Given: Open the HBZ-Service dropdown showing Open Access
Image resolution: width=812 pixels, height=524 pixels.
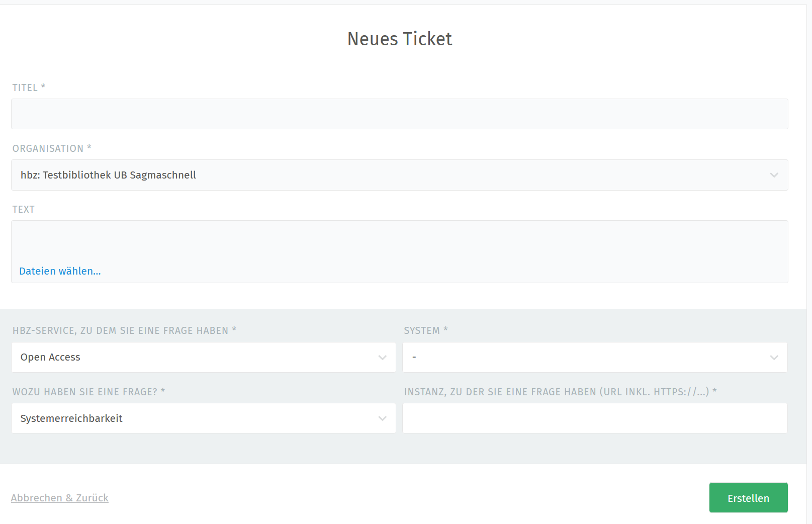Looking at the screenshot, I should point(196,358).
